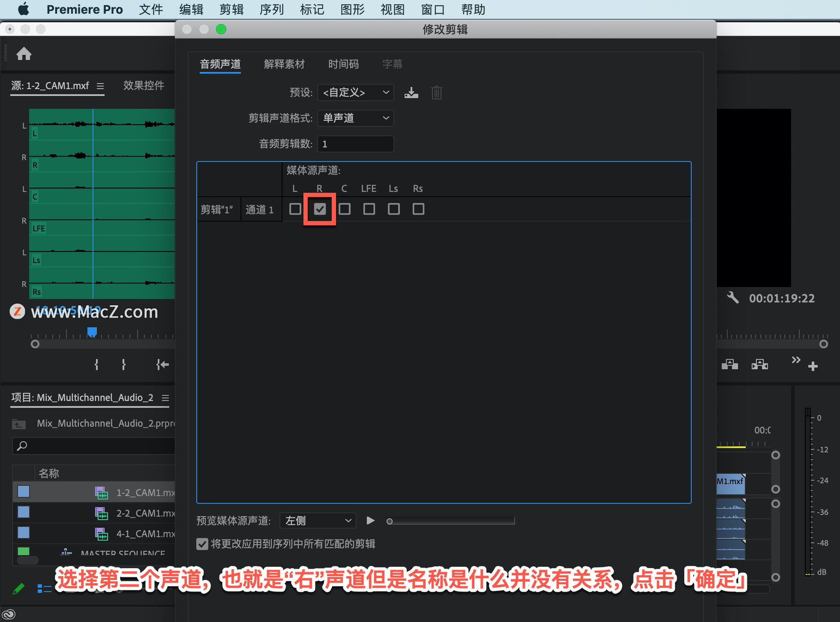Open the 序列 menu
The image size is (840, 622).
(x=272, y=9)
